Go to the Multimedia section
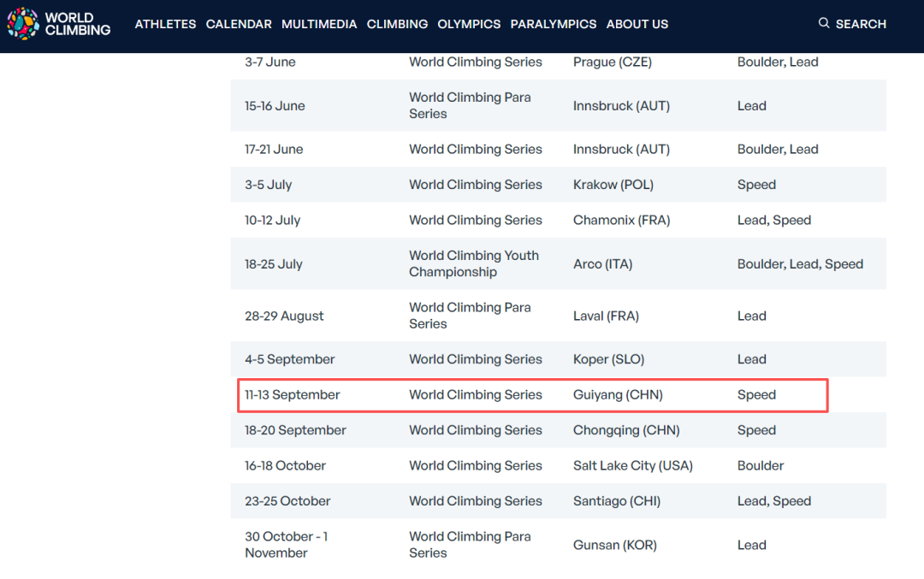Screen dimensions: 924x579 pos(319,24)
